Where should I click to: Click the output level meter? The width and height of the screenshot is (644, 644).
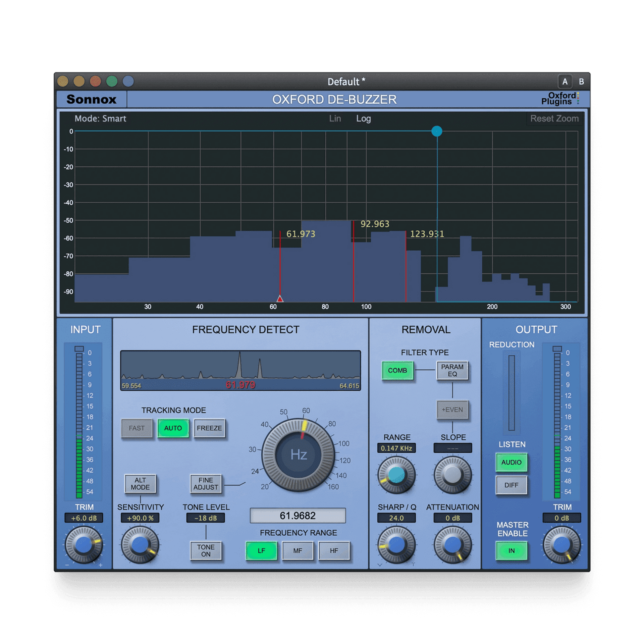[557, 422]
